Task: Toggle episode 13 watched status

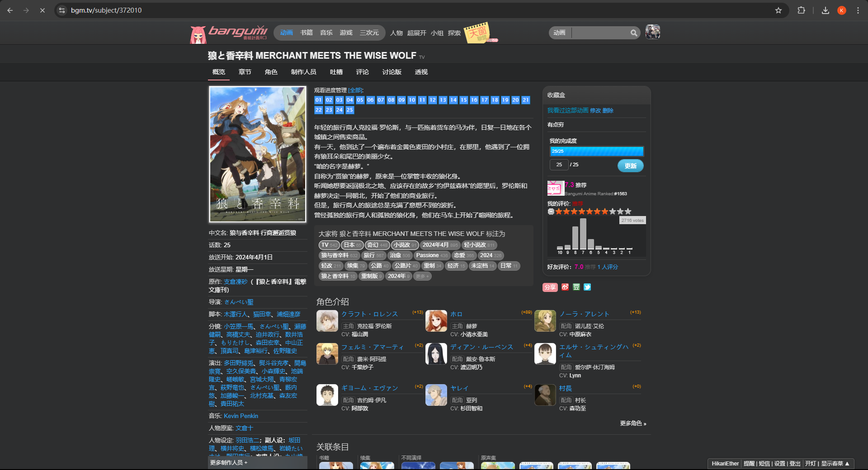Action: (443, 100)
